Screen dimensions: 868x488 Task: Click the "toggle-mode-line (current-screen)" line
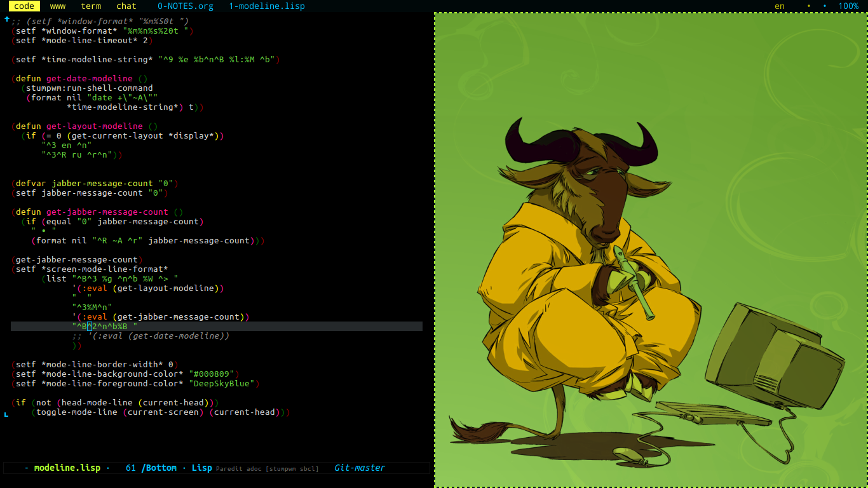pyautogui.click(x=161, y=412)
